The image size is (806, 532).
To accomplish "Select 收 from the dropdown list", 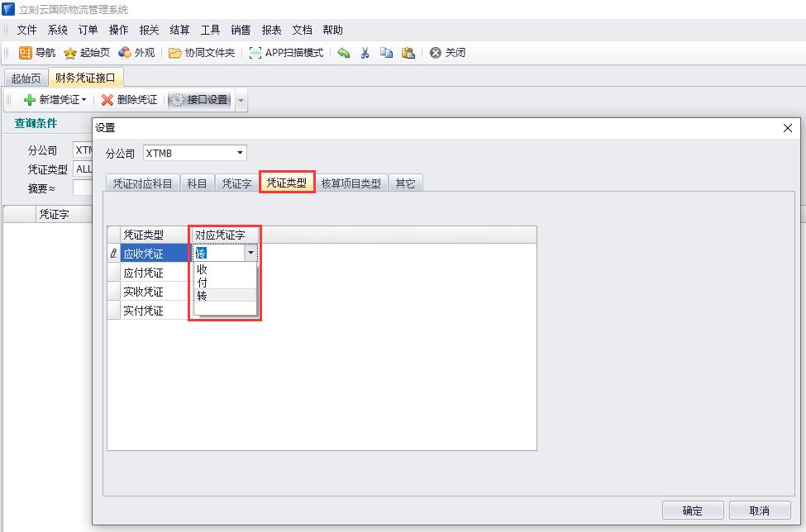I will (x=203, y=269).
